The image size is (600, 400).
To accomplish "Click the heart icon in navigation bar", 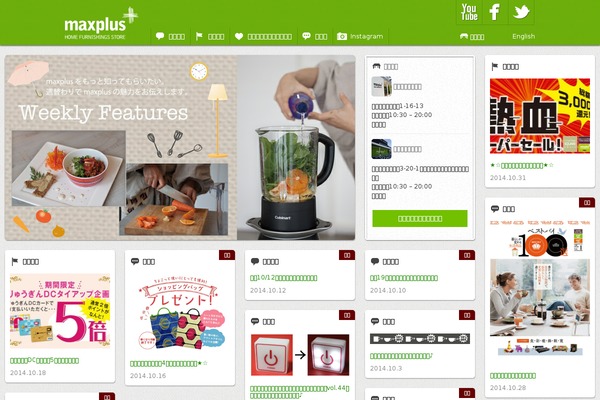I will pos(239,36).
